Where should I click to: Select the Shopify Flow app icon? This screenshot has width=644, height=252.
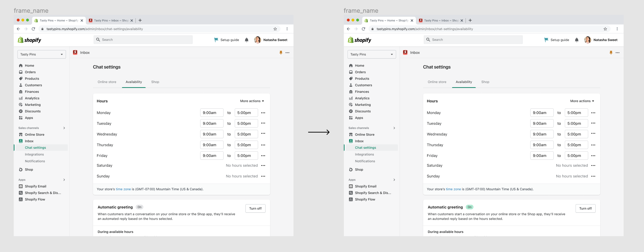pos(21,199)
